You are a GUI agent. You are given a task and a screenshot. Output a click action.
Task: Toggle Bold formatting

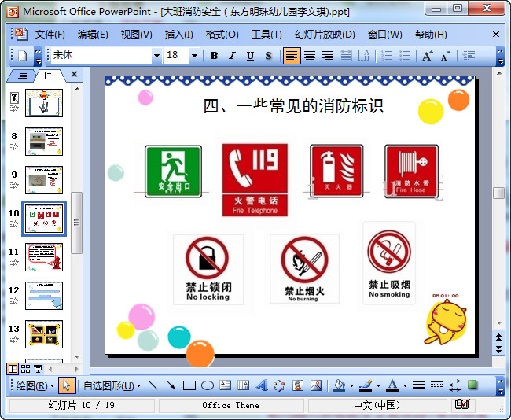[x=214, y=56]
